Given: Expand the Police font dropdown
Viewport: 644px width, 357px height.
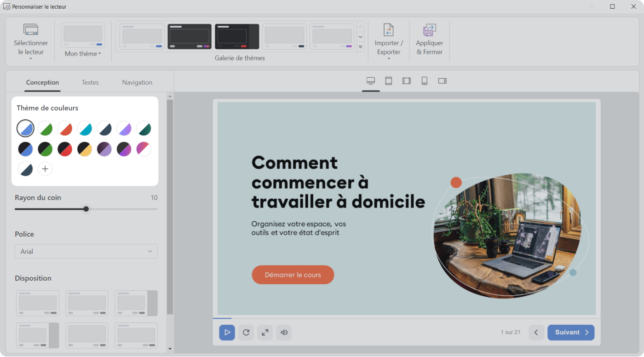Looking at the screenshot, I should (86, 251).
